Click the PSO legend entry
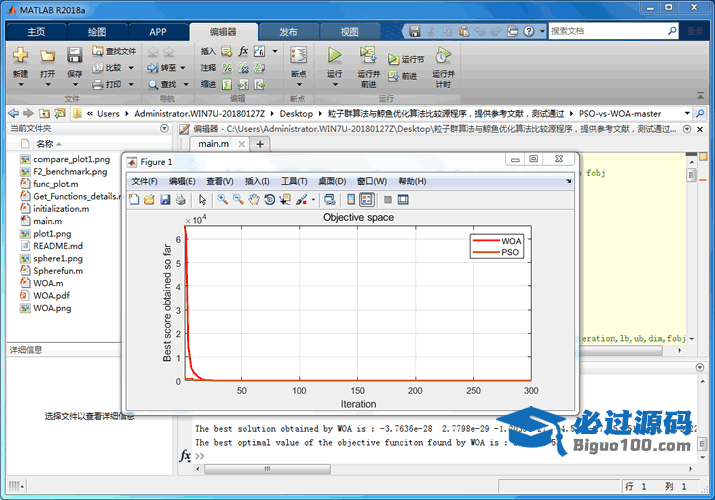Image resolution: width=715 pixels, height=500 pixels. pyautogui.click(x=497, y=253)
